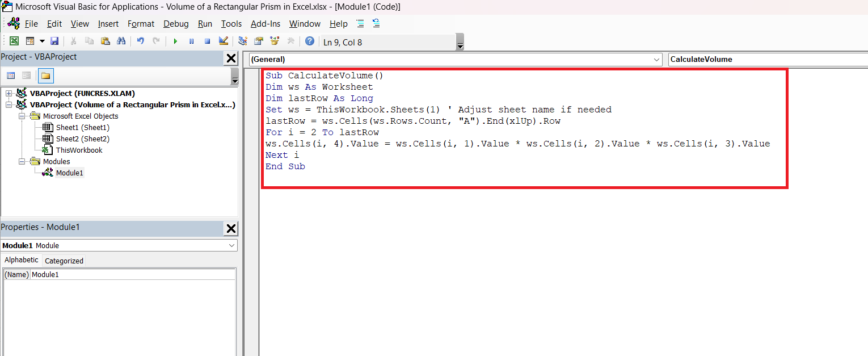The height and width of the screenshot is (356, 868).
Task: Select Module1 in project tree
Action: point(70,173)
